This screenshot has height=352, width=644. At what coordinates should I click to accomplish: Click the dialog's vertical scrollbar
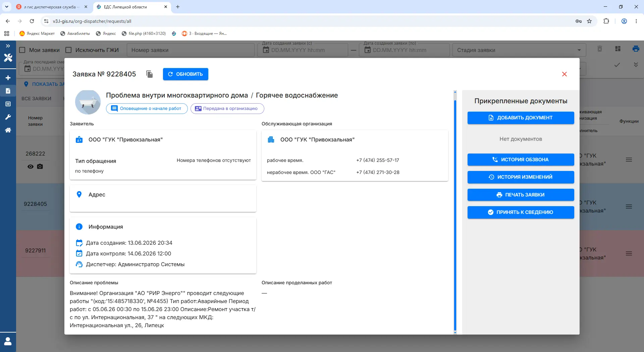click(455, 215)
